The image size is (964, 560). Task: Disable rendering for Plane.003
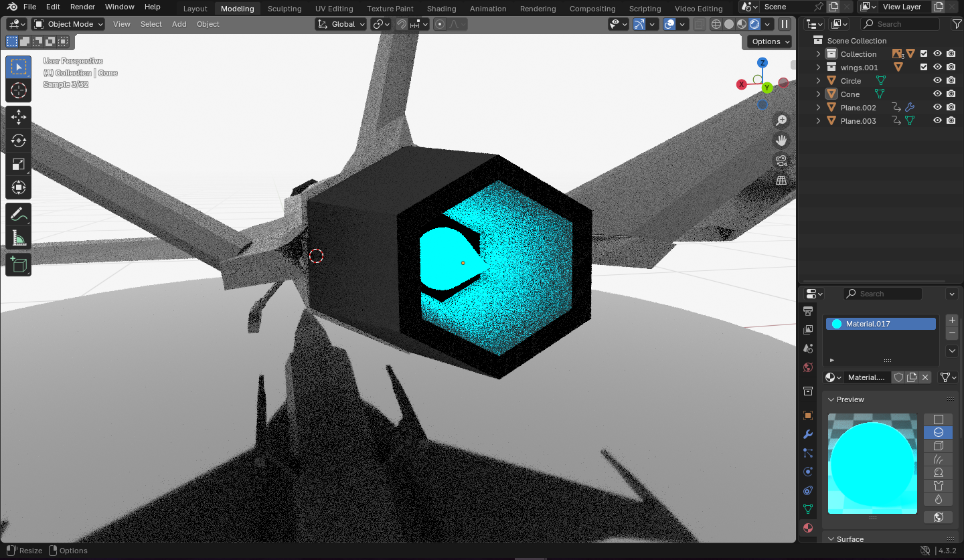pyautogui.click(x=951, y=121)
